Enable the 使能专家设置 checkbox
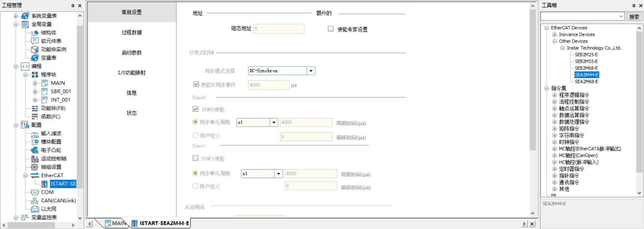 tap(331, 29)
